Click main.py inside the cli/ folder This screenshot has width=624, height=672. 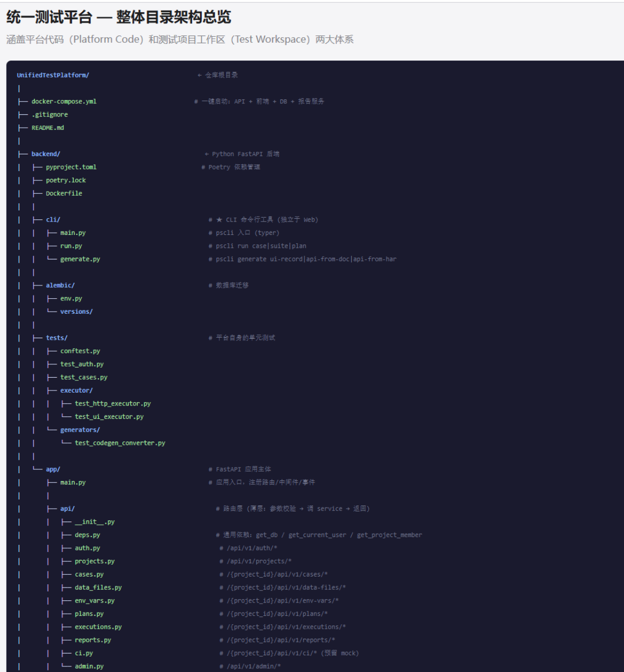pos(73,233)
